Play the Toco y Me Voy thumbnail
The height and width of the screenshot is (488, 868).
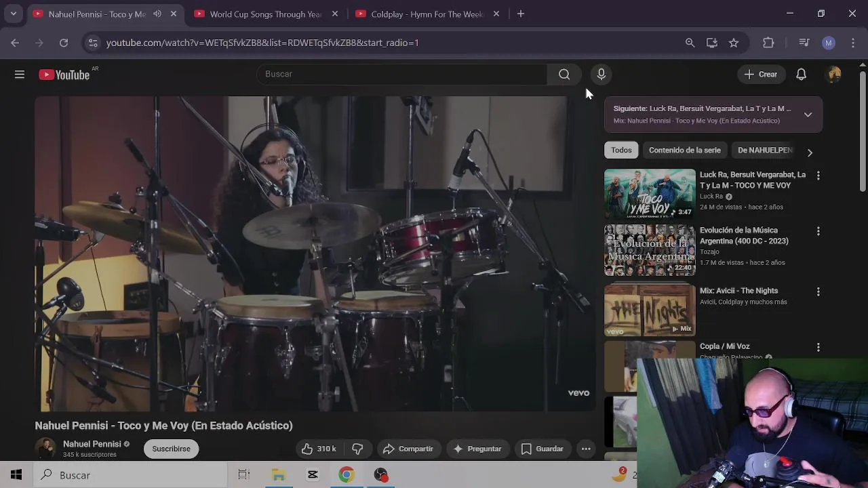click(x=650, y=194)
